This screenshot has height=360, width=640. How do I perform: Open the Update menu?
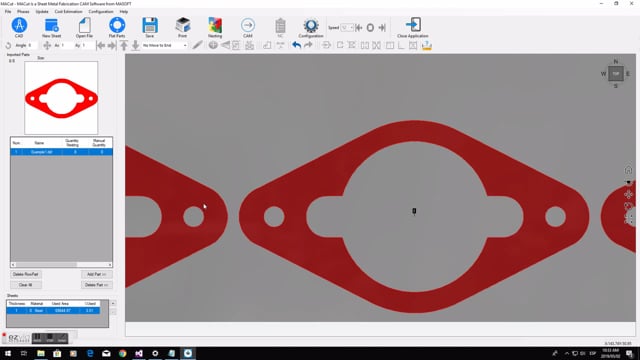pyautogui.click(x=42, y=11)
